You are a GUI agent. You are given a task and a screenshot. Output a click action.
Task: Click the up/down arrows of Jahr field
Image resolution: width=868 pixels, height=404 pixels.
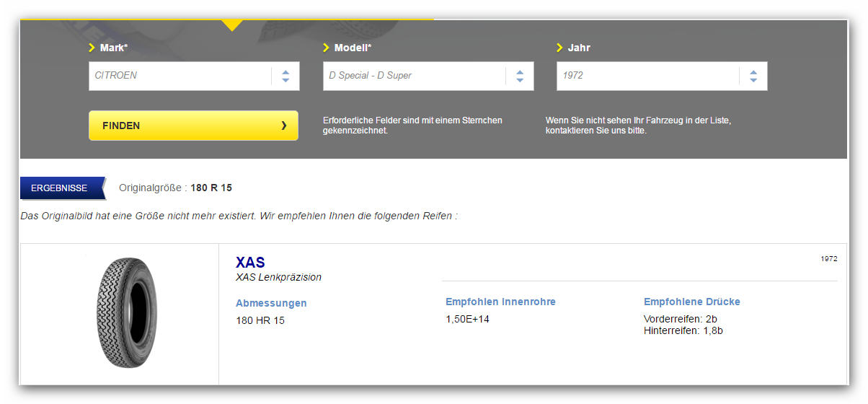pos(753,76)
